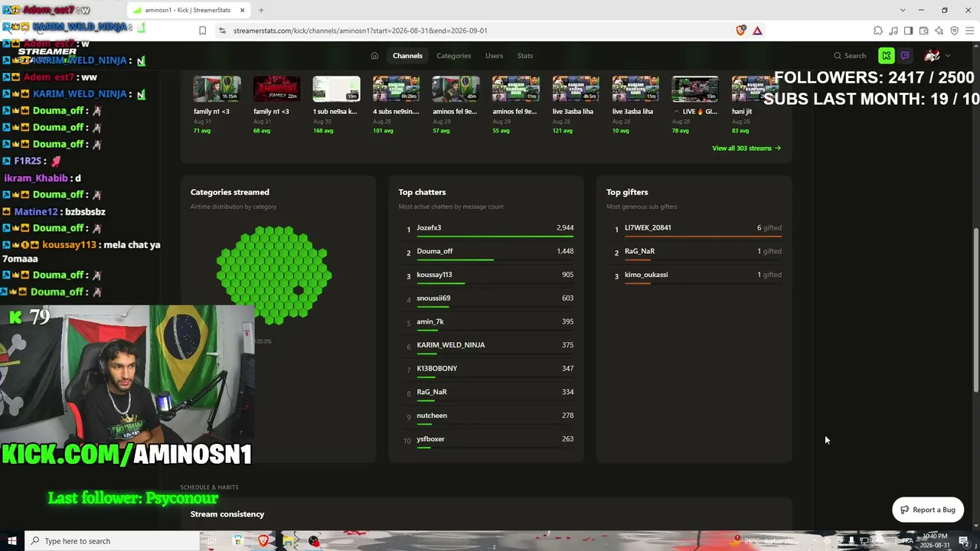
Task: Switch to the purple Twitch platform icon
Action: pos(905,56)
